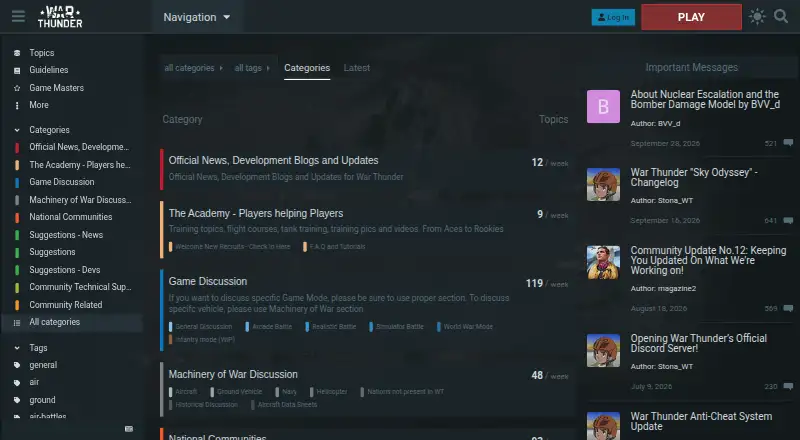Open the hamburger sidebar menu
This screenshot has height=440, width=800.
[18, 16]
